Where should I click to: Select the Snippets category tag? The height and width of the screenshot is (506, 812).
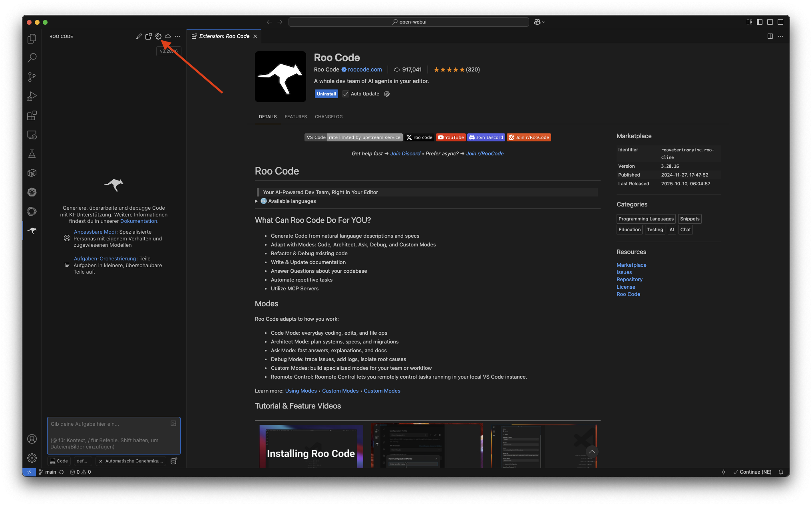[x=690, y=219]
